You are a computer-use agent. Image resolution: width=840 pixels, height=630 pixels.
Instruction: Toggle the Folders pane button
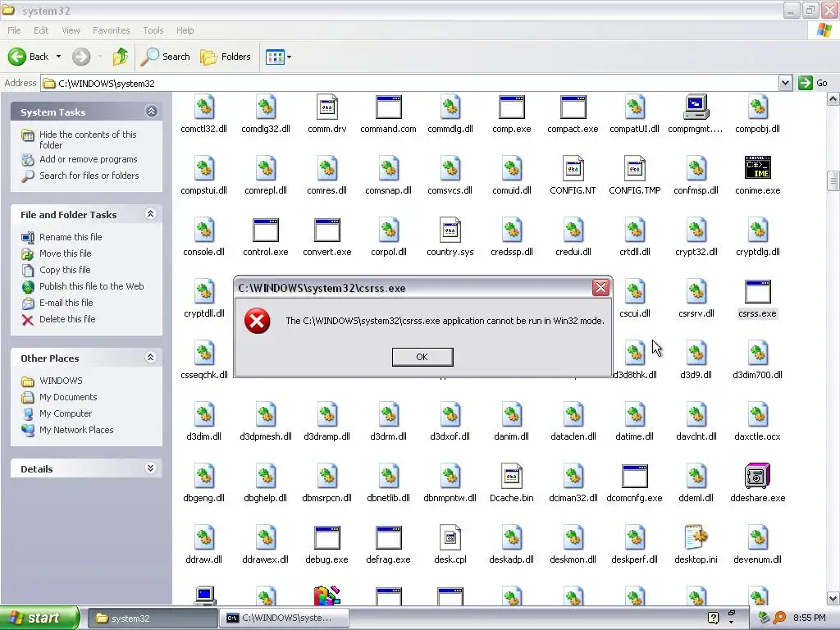(x=225, y=57)
